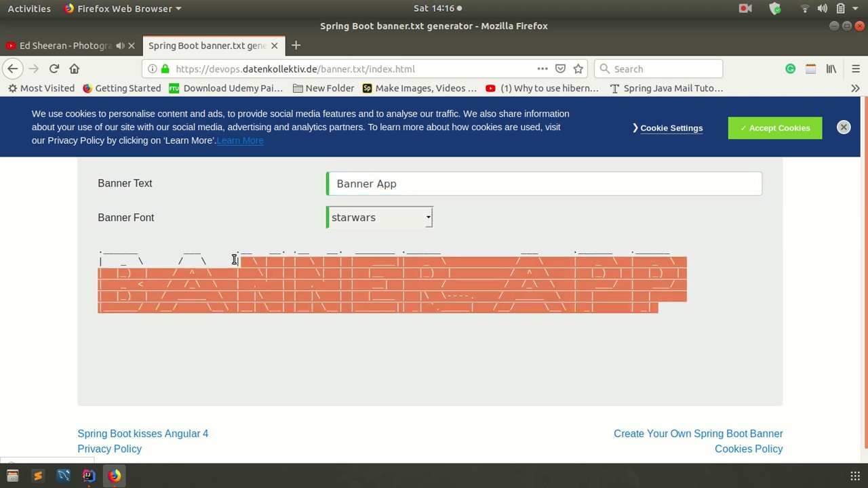Open the Firefox Web Browser app menu
This screenshot has width=868, height=488.
click(x=123, y=8)
